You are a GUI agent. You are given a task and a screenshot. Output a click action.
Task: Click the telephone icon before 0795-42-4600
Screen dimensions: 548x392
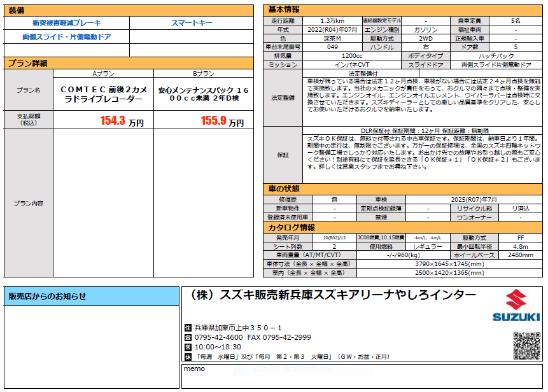188,337
